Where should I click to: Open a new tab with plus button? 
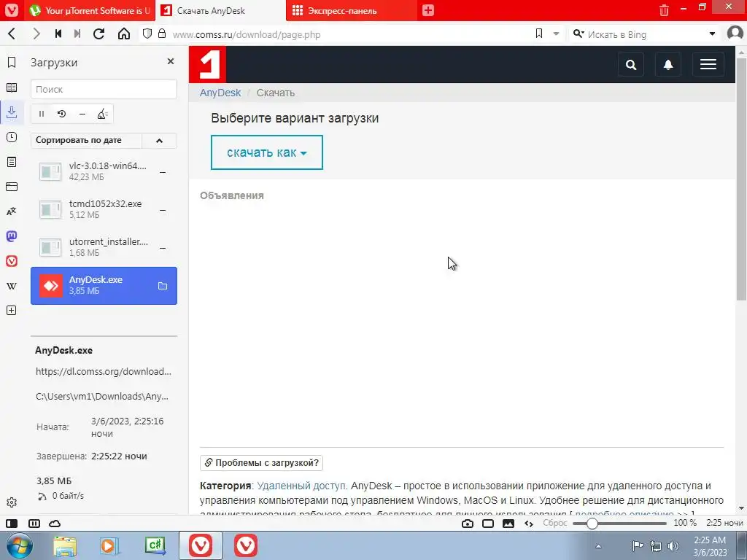pyautogui.click(x=427, y=10)
